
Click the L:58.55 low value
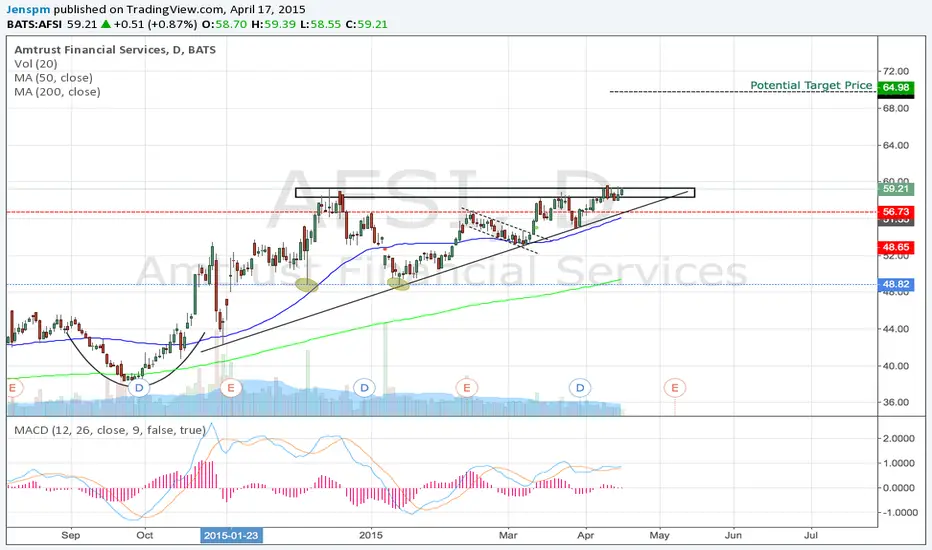click(320, 24)
